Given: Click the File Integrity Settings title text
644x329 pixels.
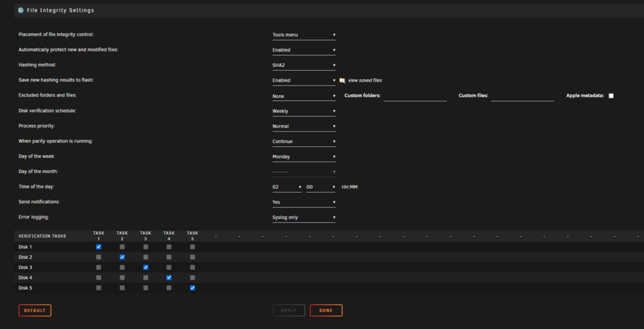Looking at the screenshot, I should [61, 10].
